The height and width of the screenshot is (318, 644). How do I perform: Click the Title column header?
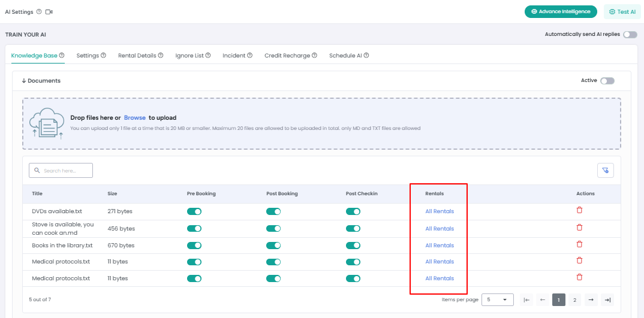click(37, 193)
